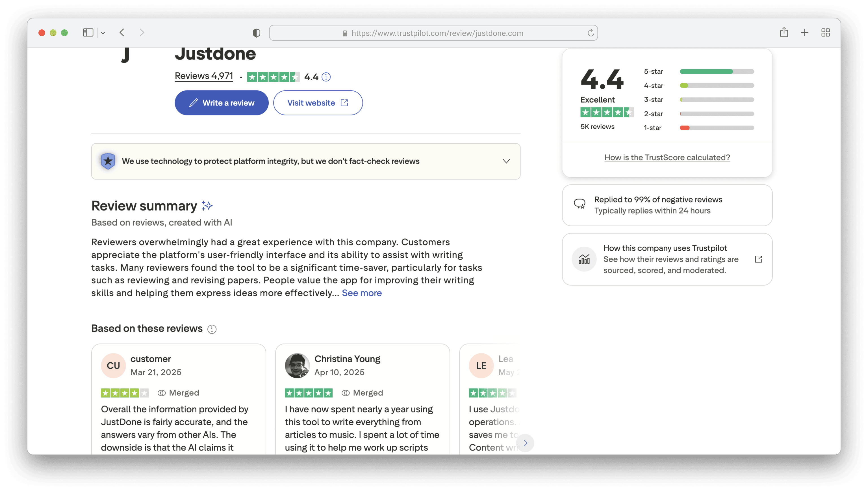The height and width of the screenshot is (491, 868).
Task: Open the Share icon in the toolbar
Action: coord(784,33)
